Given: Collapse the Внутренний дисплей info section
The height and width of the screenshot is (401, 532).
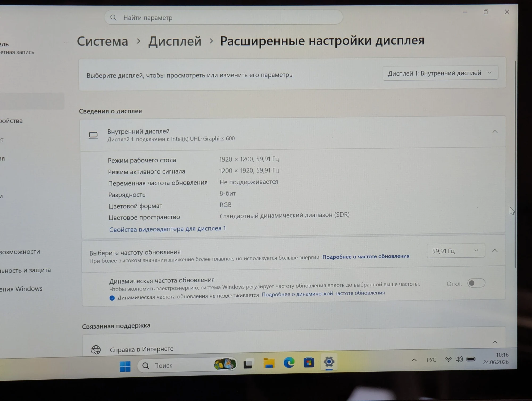Looking at the screenshot, I should pyautogui.click(x=495, y=132).
